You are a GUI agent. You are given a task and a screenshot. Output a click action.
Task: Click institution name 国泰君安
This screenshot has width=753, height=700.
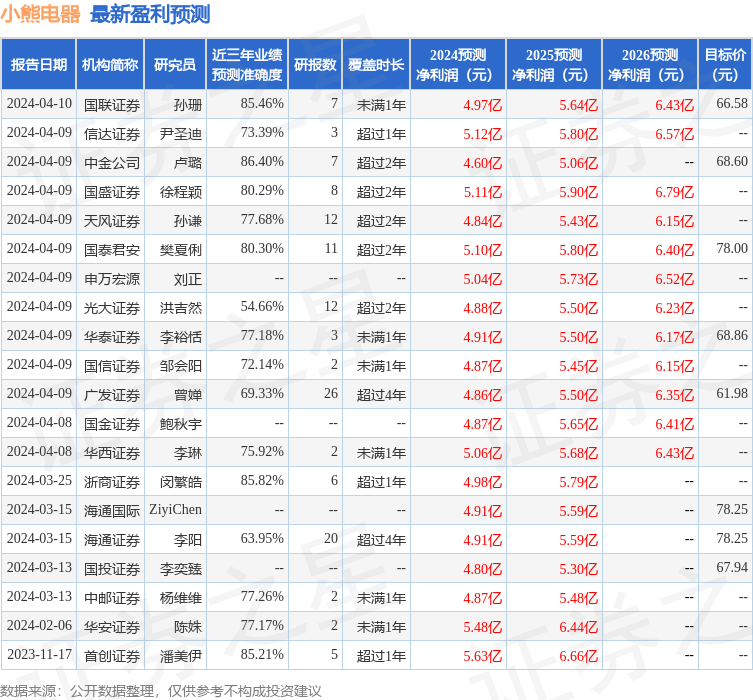click(111, 250)
